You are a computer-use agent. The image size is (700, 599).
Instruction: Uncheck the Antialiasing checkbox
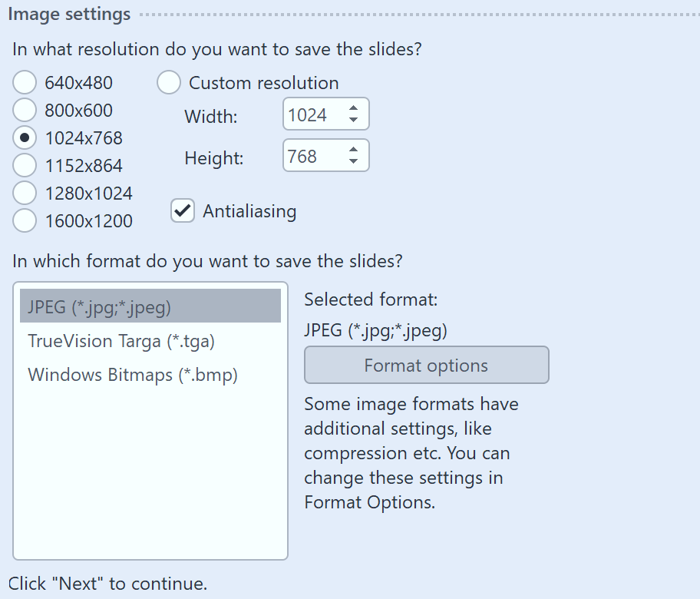(182, 210)
